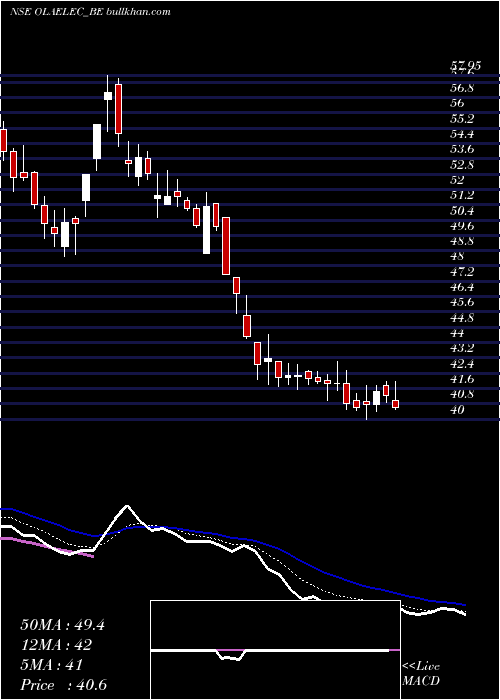Click the 51.2 price axis label
Image resolution: width=500 pixels, height=700 pixels.
(462, 195)
